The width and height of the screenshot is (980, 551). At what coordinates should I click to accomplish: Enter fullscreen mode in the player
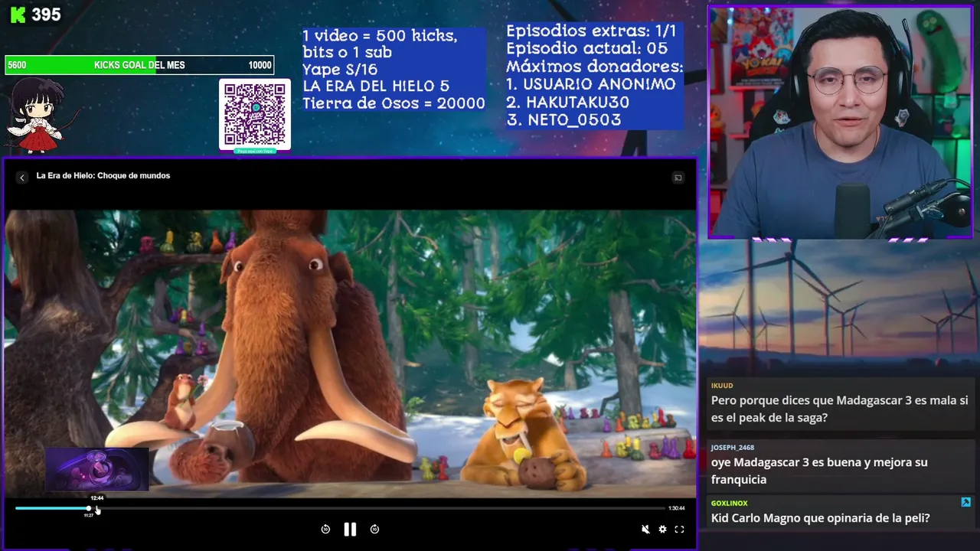point(679,529)
